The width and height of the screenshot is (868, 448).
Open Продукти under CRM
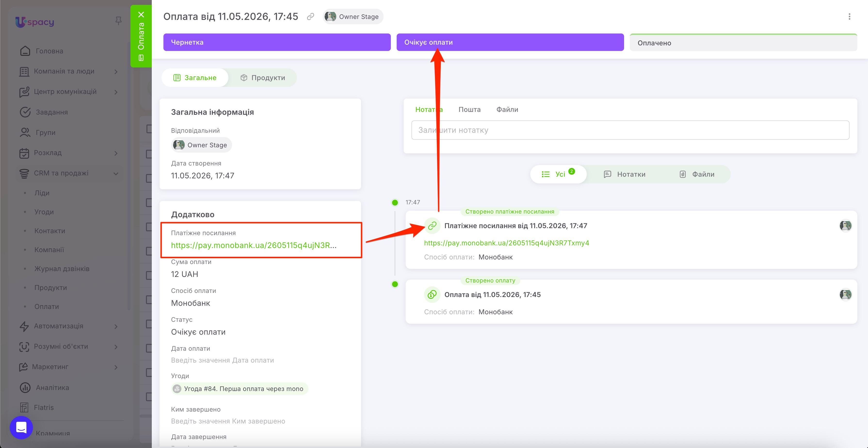tap(50, 287)
